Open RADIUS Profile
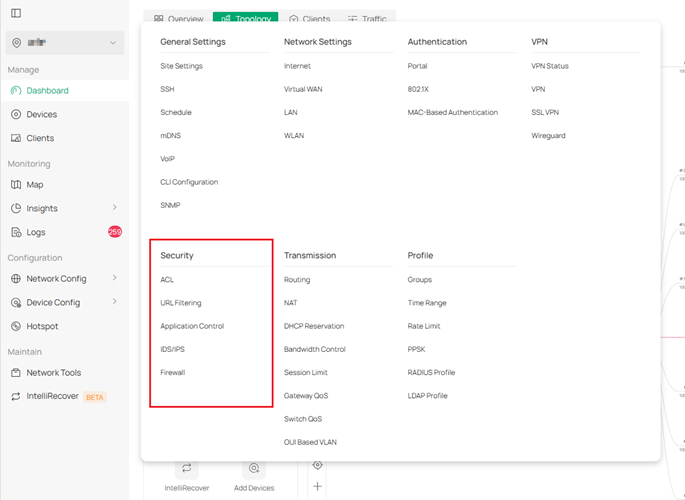The image size is (685, 500). pos(431,372)
